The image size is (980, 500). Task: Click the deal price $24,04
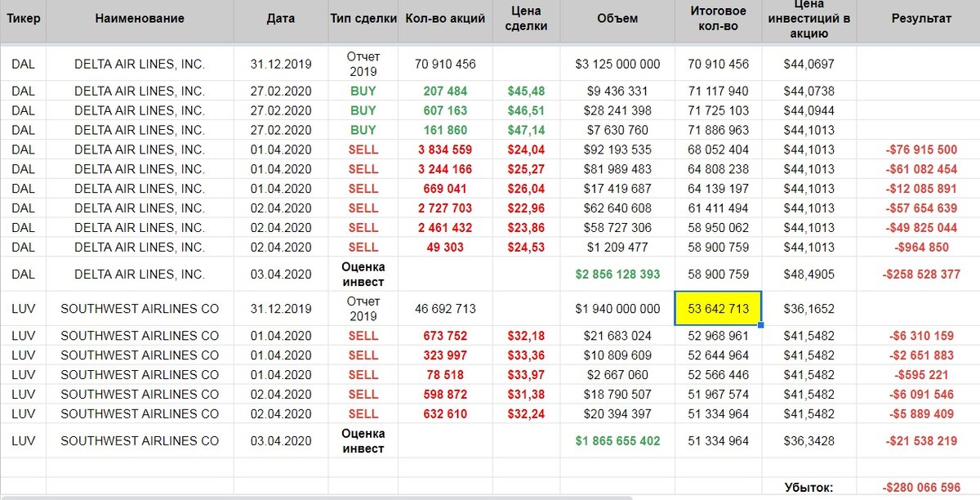tap(526, 150)
